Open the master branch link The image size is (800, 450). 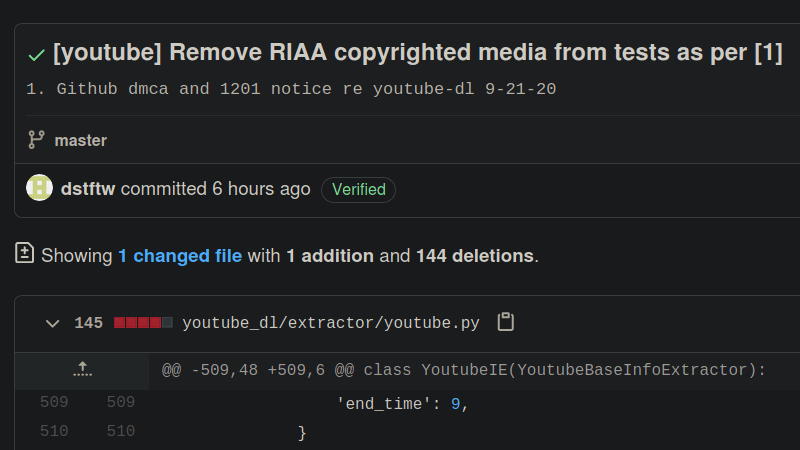(x=80, y=140)
